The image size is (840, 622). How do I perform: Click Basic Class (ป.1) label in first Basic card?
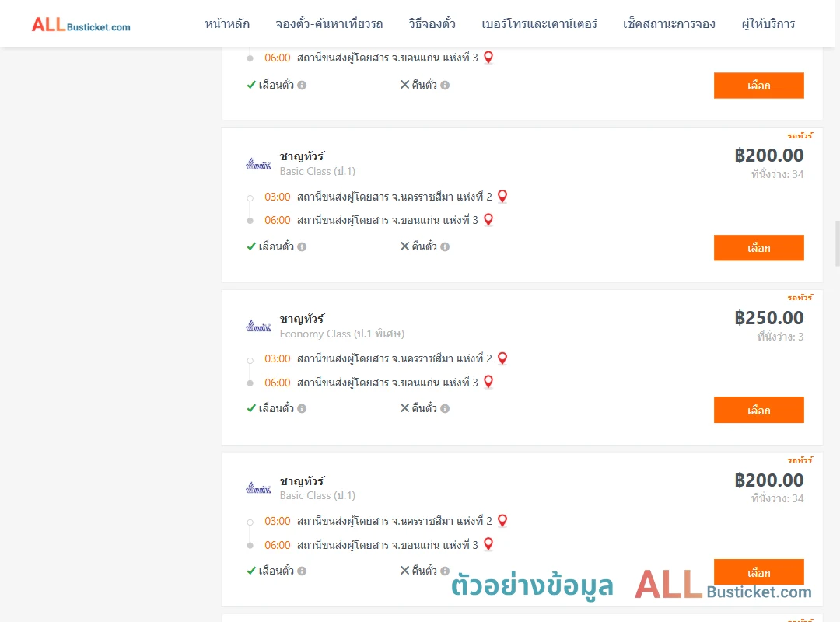pos(317,171)
